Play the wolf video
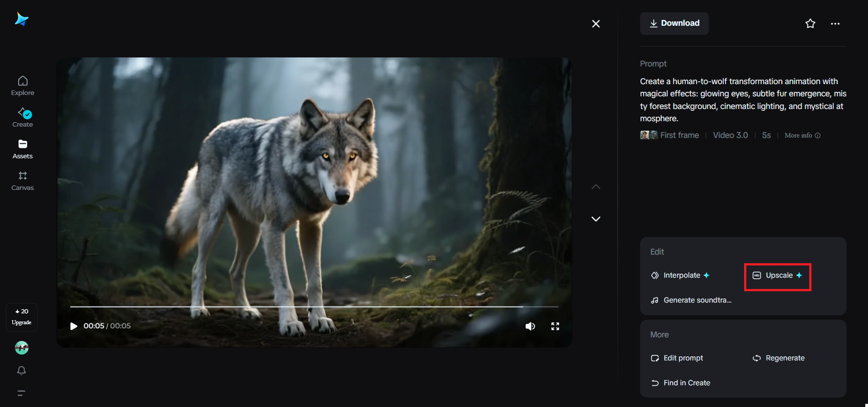868x407 pixels. (x=74, y=326)
